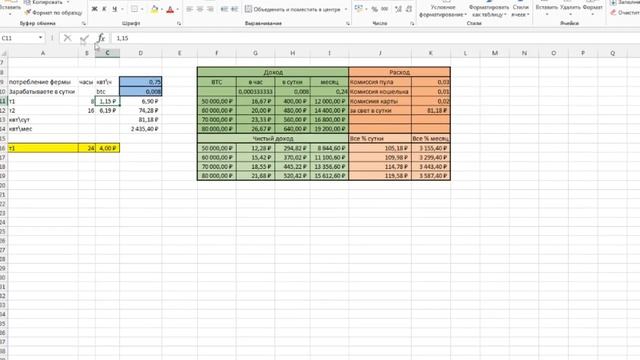Screen dimensions: 640x360
Task: Align cell text to the right
Action: (x=210, y=9)
